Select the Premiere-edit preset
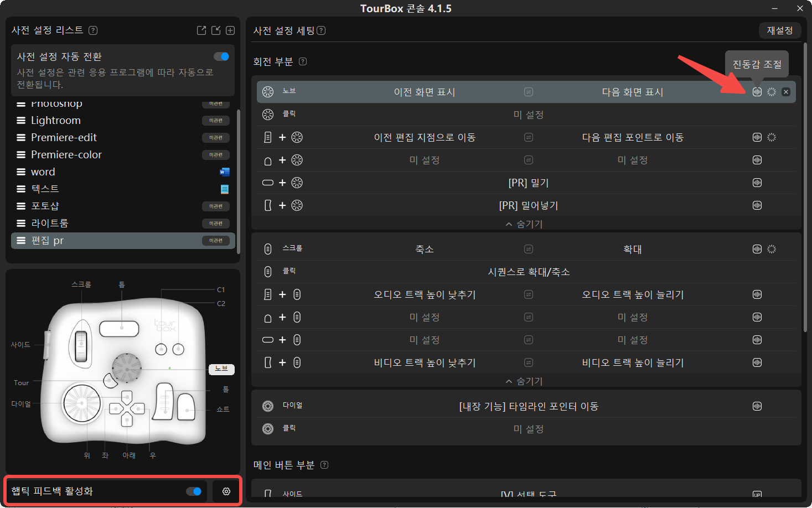This screenshot has width=812, height=508. (123, 138)
